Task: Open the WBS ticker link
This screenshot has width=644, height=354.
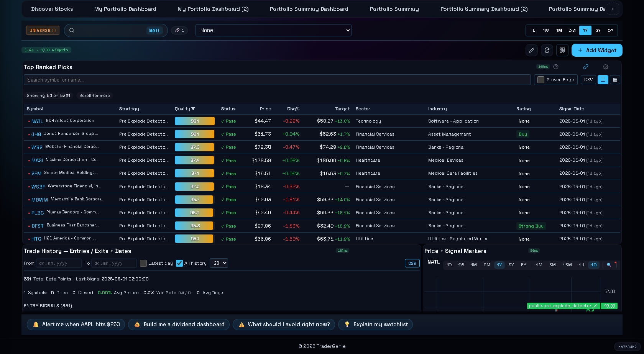Action: [37, 147]
